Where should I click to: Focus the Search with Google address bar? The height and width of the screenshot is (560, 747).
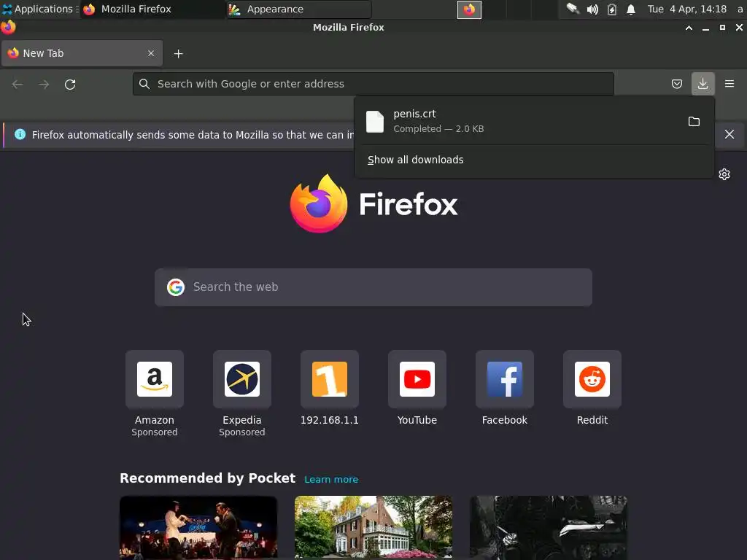tap(373, 84)
